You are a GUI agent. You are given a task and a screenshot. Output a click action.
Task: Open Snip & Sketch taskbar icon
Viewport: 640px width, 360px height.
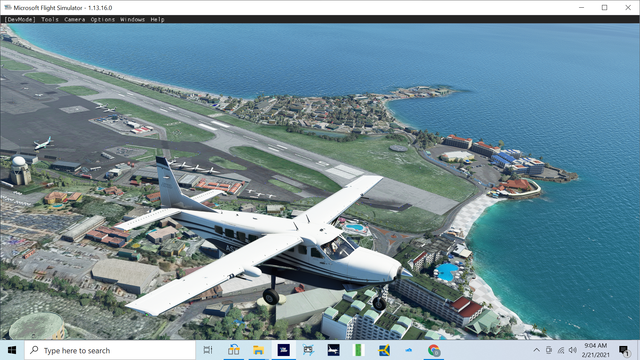pyautogui.click(x=308, y=350)
